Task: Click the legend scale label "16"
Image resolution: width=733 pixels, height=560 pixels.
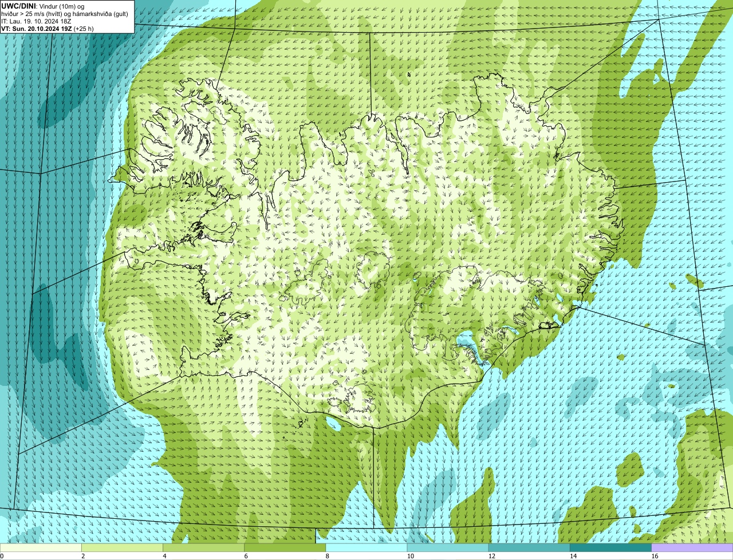Action: 655,556
